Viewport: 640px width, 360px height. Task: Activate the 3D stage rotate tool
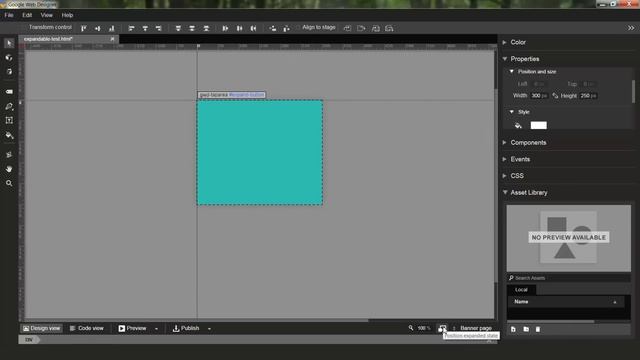[x=9, y=72]
